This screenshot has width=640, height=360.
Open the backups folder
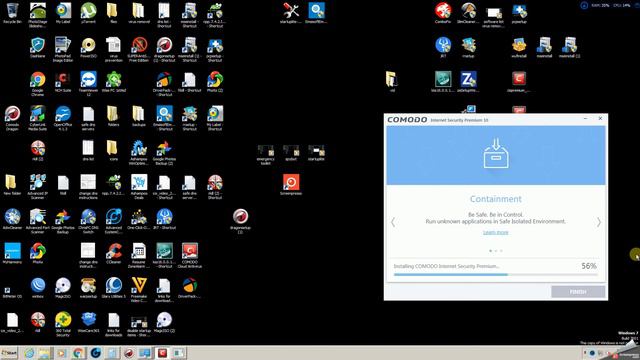tap(139, 116)
